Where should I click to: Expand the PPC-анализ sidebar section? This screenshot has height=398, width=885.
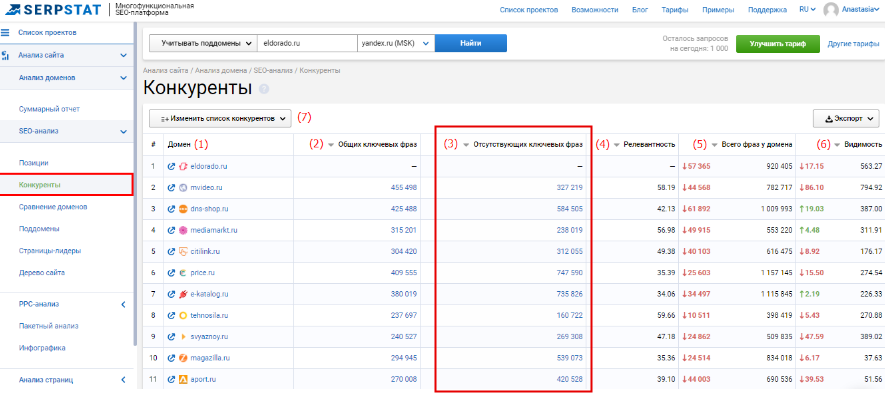pos(124,304)
